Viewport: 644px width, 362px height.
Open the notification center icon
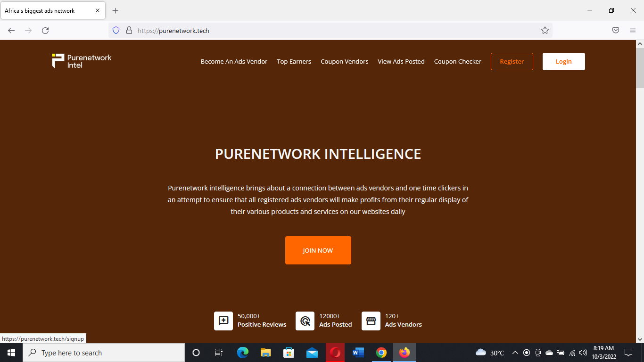[x=628, y=353]
